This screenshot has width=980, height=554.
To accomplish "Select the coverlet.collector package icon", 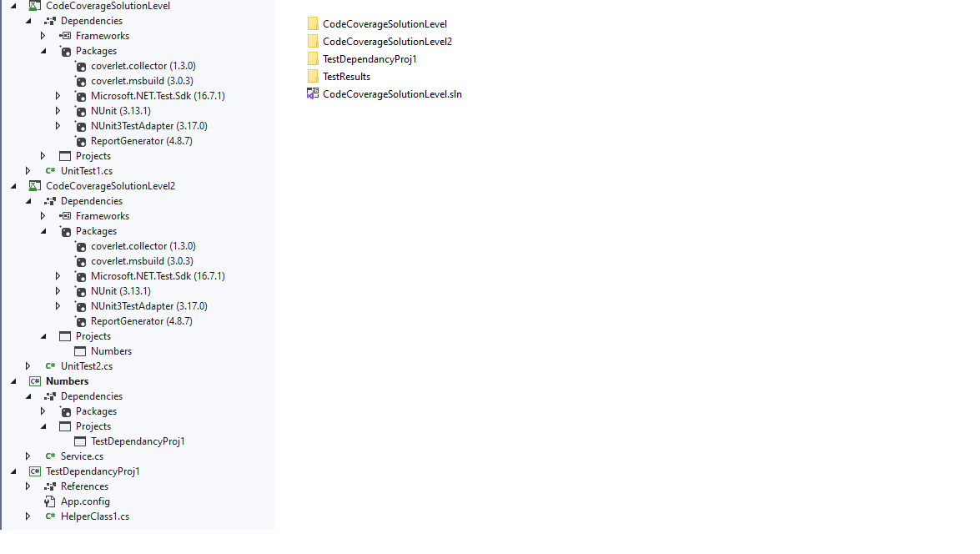I will click(80, 65).
